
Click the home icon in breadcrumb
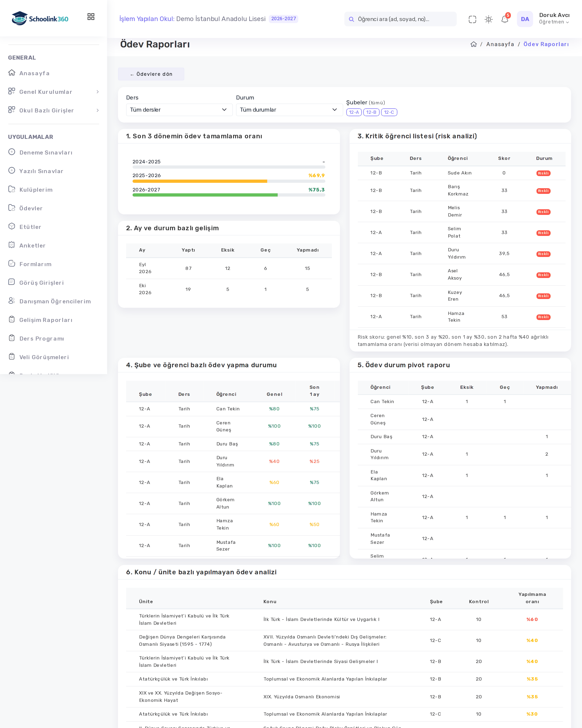coord(474,44)
